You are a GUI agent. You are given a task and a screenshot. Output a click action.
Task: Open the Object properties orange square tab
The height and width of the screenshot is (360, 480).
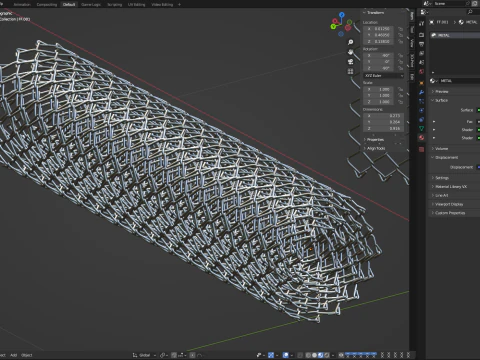(422, 83)
